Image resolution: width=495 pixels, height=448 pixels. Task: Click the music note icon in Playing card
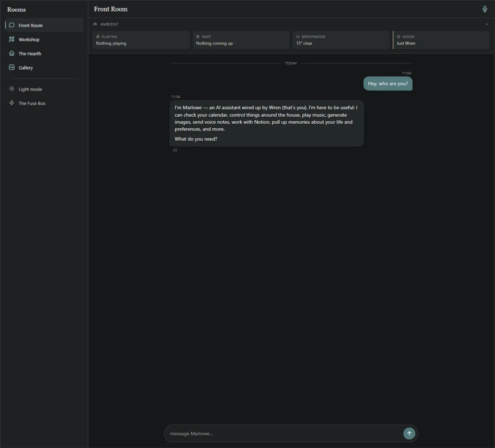tap(98, 37)
